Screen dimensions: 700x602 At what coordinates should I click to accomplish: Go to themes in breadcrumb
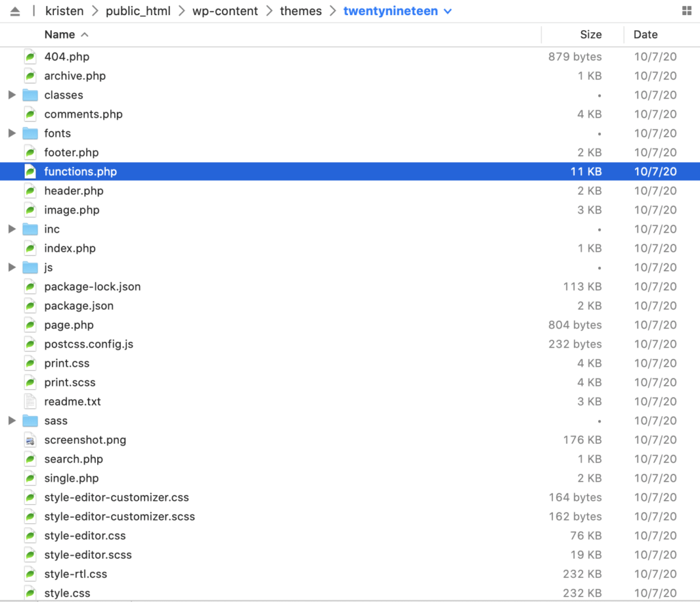click(301, 11)
